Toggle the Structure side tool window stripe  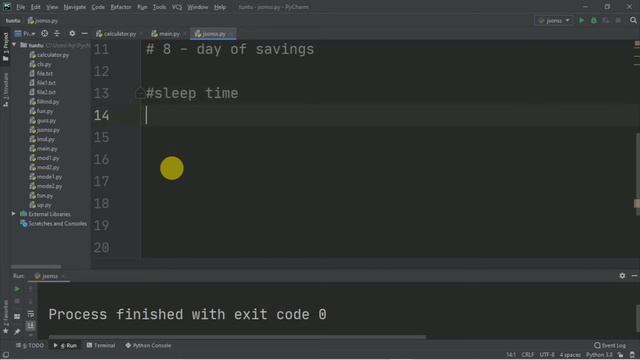coord(6,90)
